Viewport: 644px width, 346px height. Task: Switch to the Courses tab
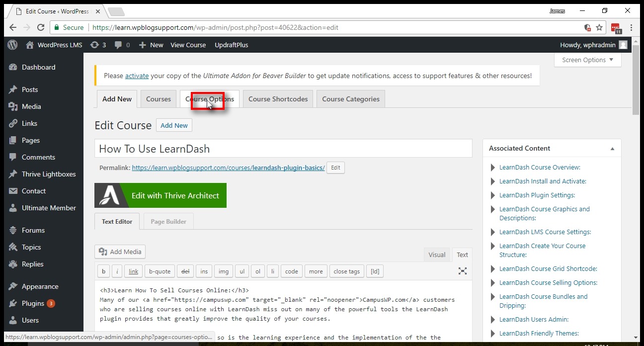[x=159, y=99]
